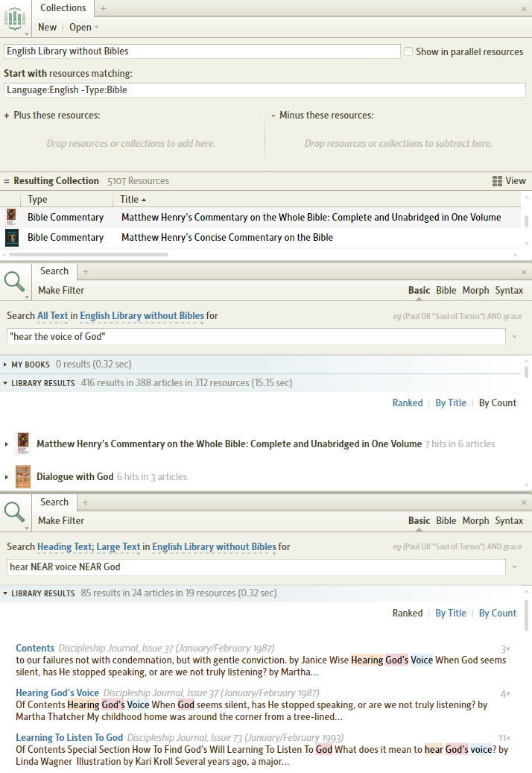
Task: Sort the 416 results By Title
Action: tap(451, 403)
